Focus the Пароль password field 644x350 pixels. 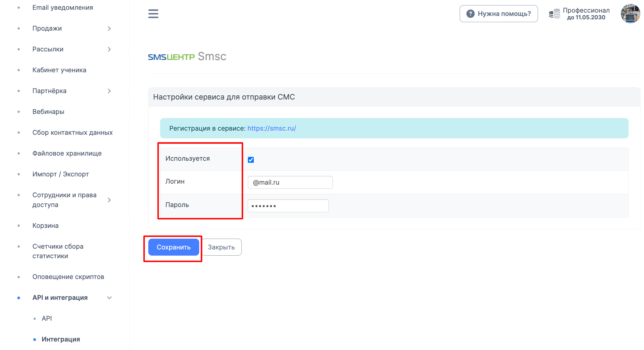(x=288, y=206)
